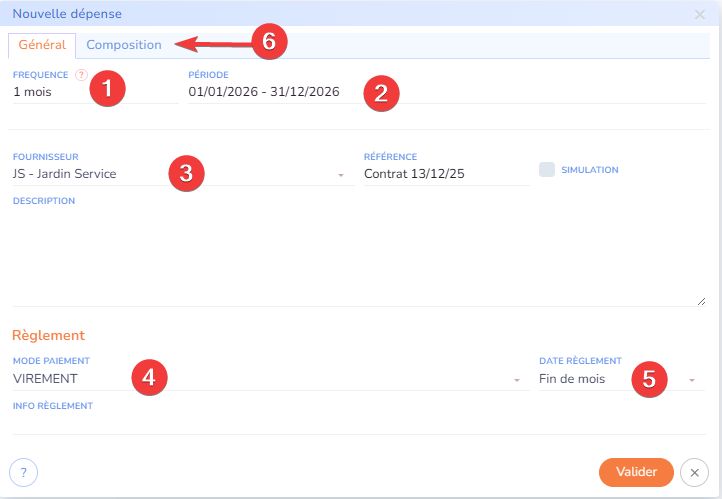
Task: Click the Période date range field
Action: (264, 92)
